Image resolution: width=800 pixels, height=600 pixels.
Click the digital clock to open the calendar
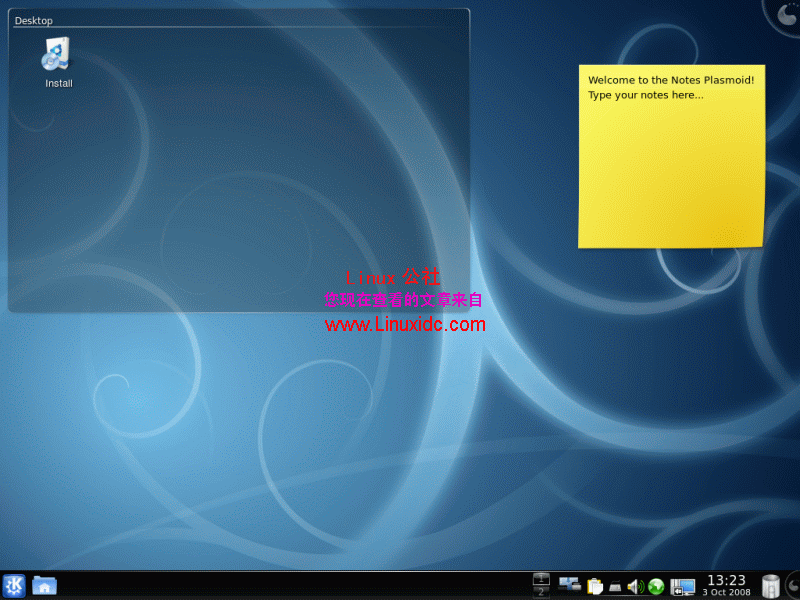tap(726, 578)
